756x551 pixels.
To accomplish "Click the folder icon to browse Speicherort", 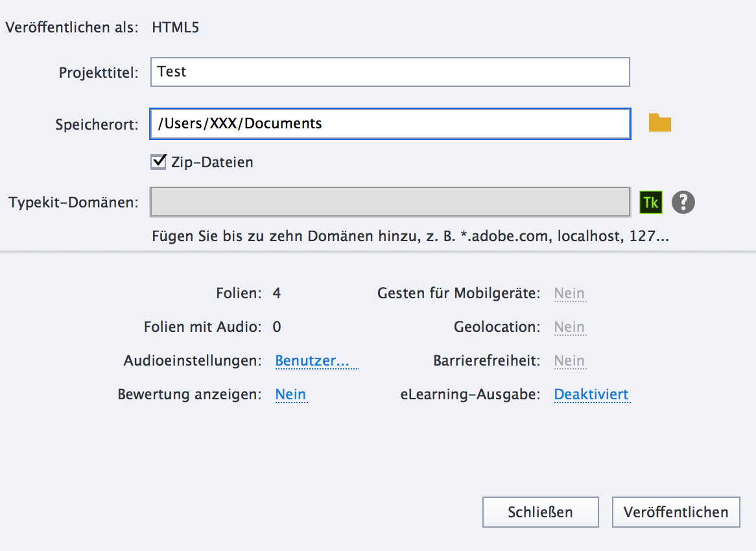I will 659,123.
